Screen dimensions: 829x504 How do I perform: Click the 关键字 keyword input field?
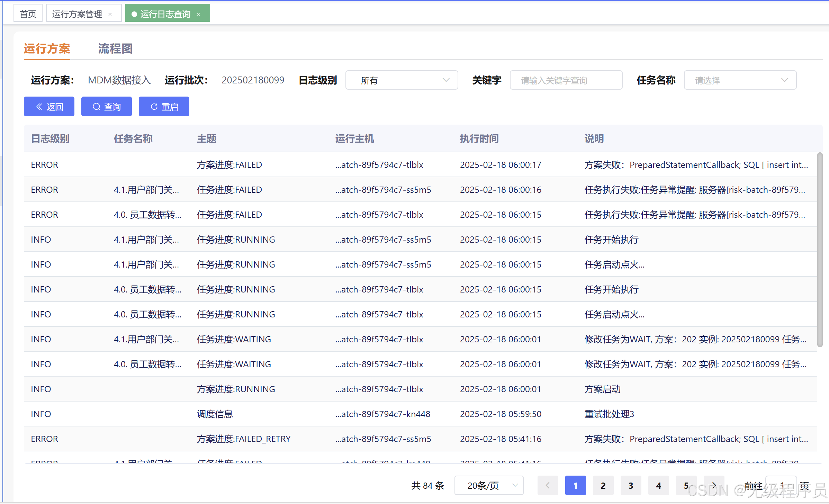pyautogui.click(x=566, y=80)
